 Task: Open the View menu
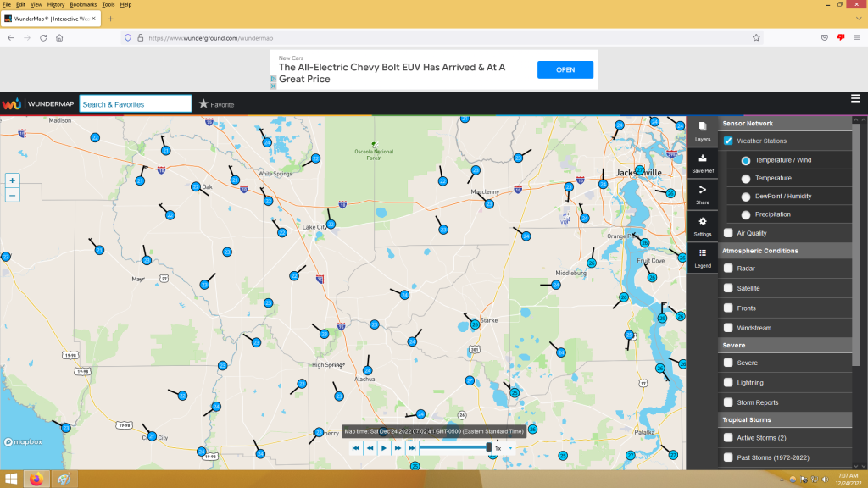36,4
